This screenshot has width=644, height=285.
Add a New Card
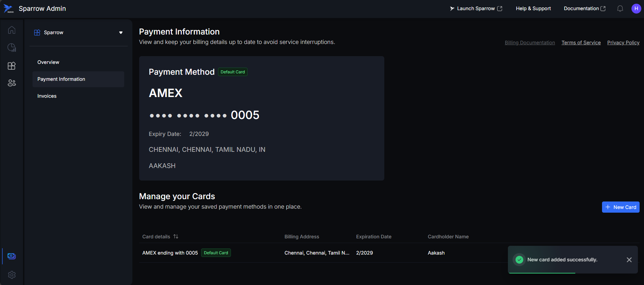tap(620, 207)
